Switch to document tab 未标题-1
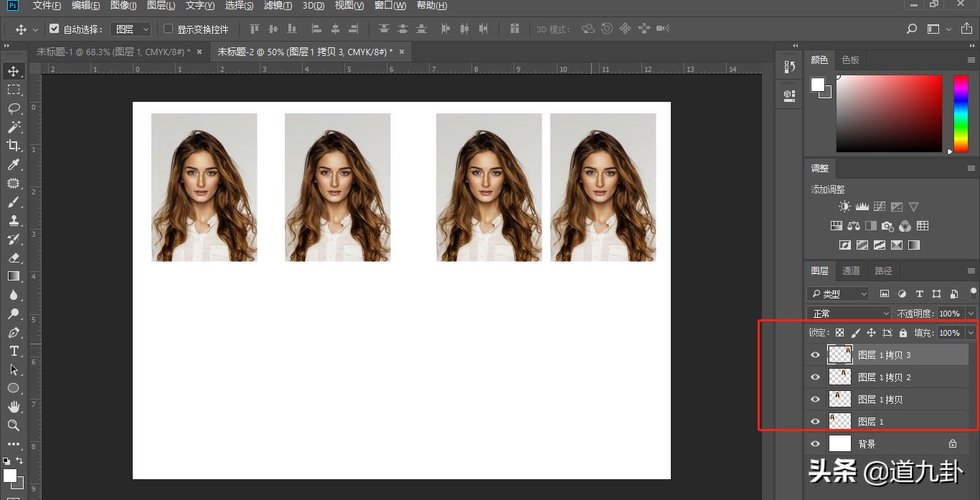 pos(113,52)
